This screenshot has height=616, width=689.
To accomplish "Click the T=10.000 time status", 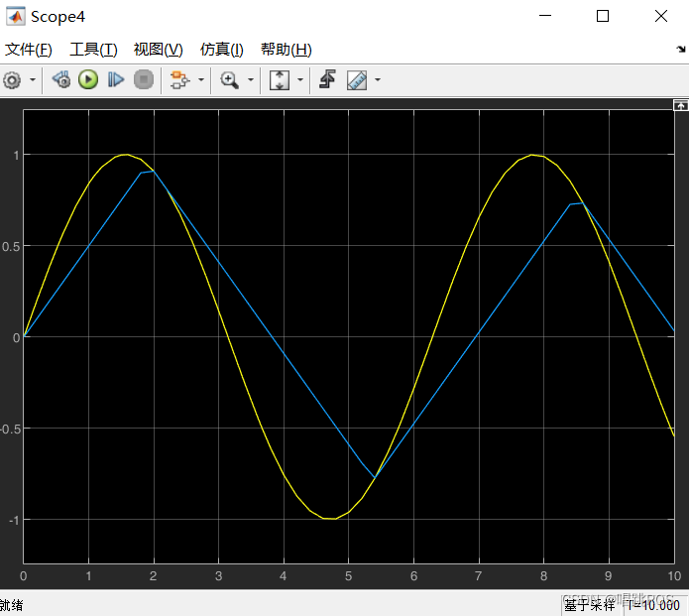I will pos(653,605).
